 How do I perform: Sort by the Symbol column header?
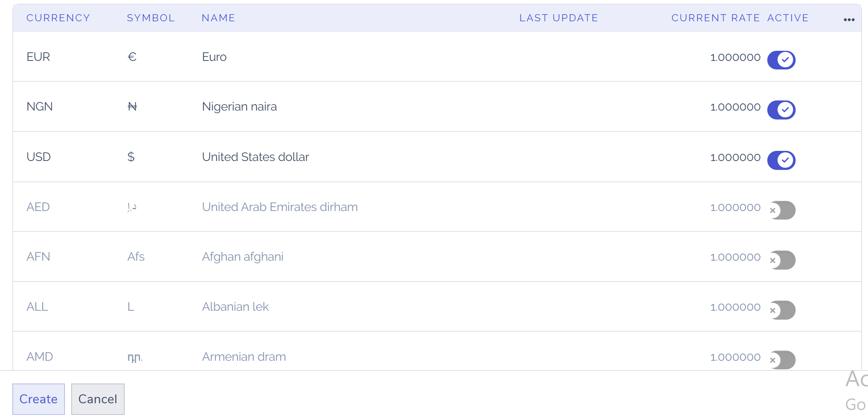151,18
